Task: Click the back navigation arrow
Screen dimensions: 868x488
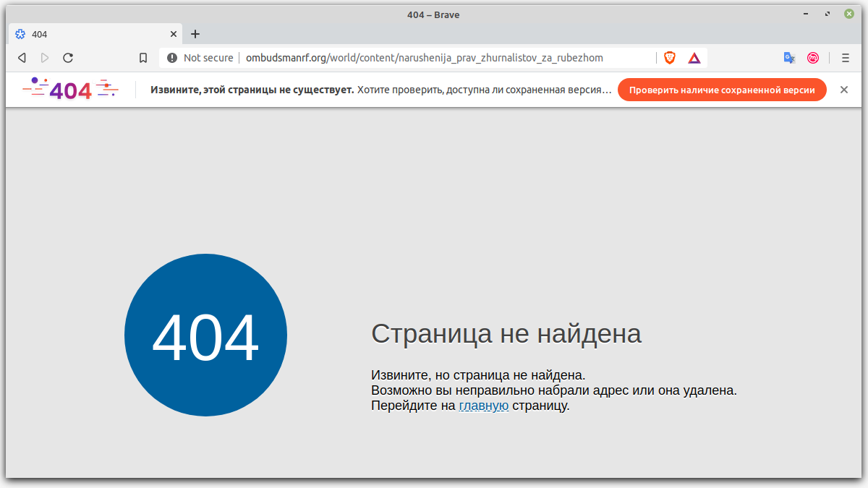Action: point(22,57)
